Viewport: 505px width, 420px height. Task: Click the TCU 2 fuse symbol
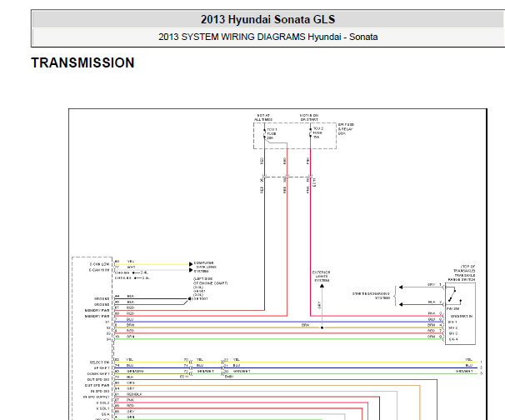[x=311, y=132]
